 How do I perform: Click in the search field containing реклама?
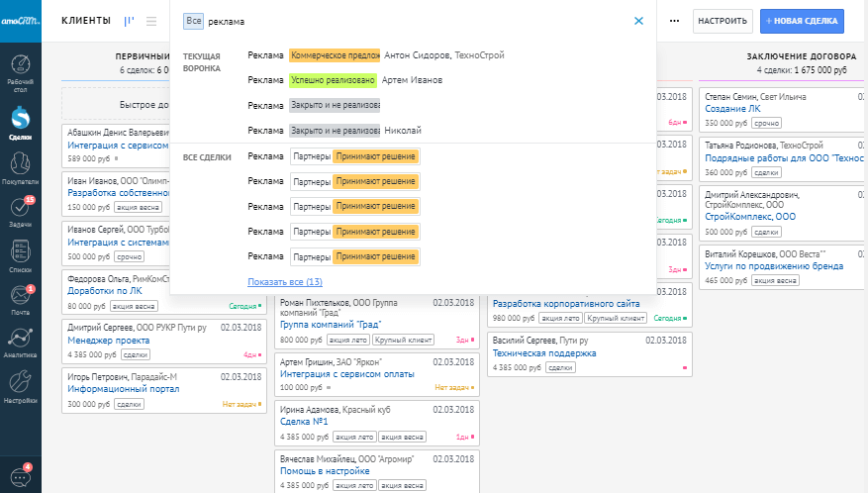416,21
